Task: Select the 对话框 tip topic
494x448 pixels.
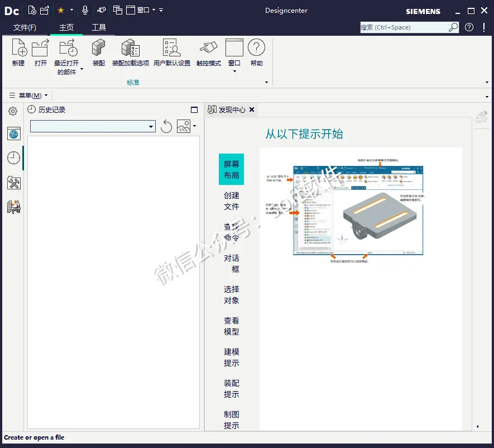Action: [x=231, y=263]
